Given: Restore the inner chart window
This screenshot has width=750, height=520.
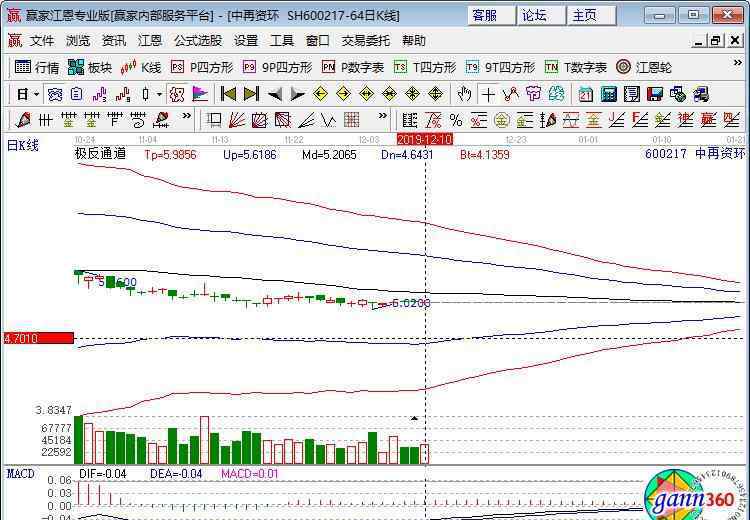Looking at the screenshot, I should pos(716,41).
